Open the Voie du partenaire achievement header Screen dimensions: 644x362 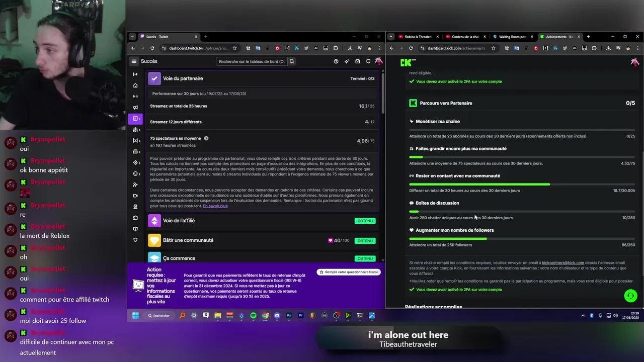tap(262, 78)
